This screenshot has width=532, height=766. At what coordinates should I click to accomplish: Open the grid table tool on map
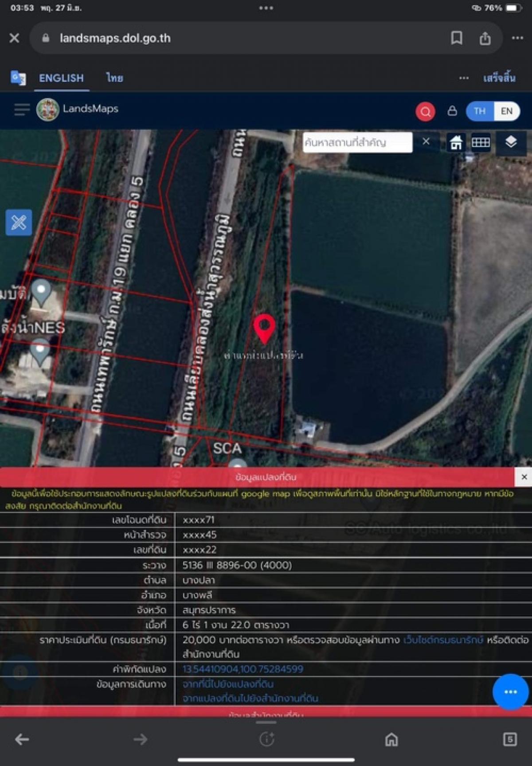click(x=480, y=143)
